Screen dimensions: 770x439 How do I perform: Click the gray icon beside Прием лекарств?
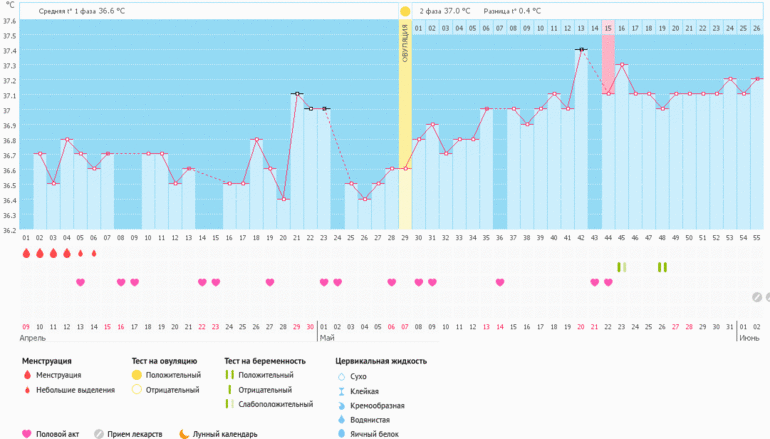coord(98,434)
